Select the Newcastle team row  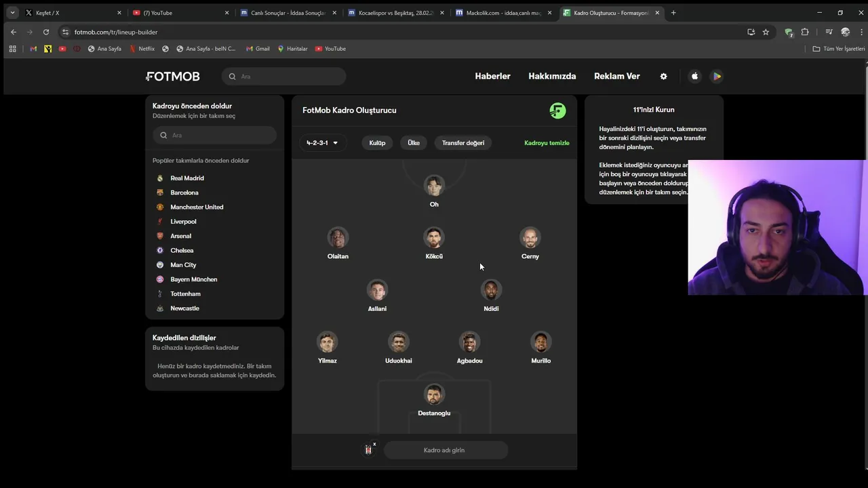tap(214, 308)
